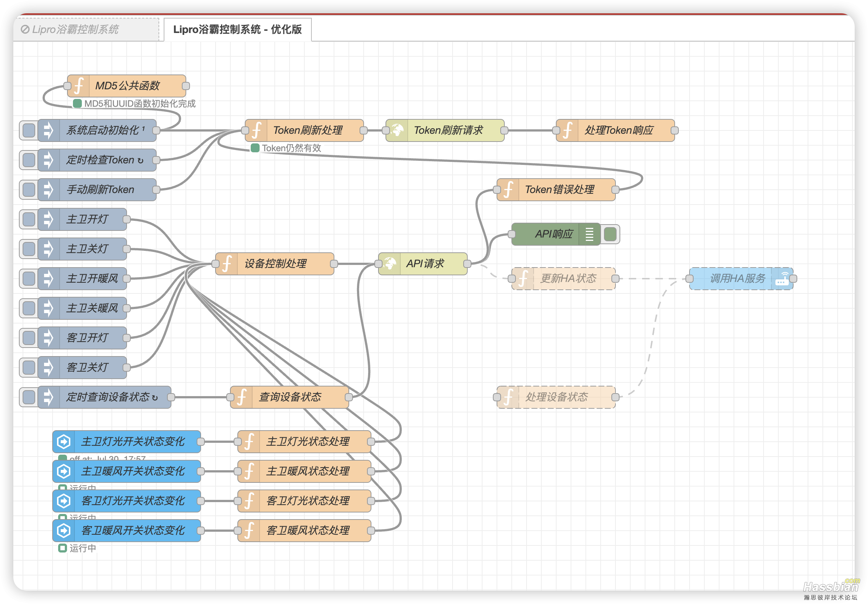Fire the 主卫开暖风 inject button
This screenshot has width=868, height=604.
29,279
